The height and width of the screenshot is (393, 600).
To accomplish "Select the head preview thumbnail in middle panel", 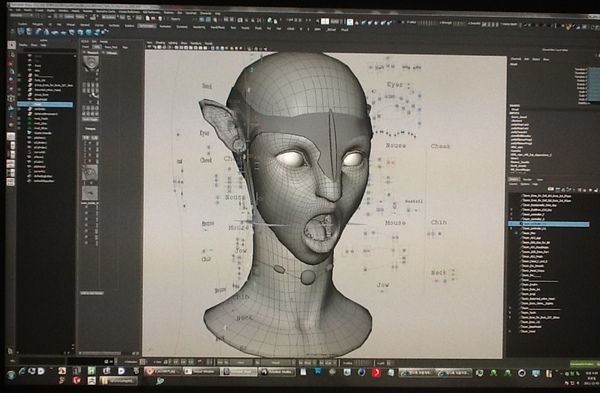I will pos(91,63).
